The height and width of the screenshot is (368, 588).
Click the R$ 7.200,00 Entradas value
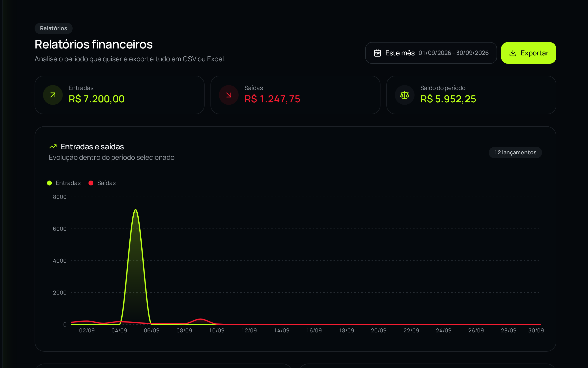point(97,99)
